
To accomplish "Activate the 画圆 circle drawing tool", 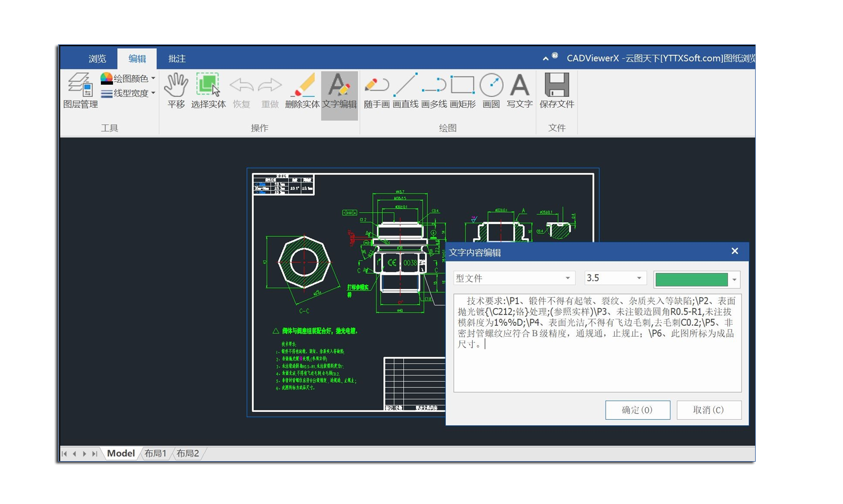I will tap(491, 93).
